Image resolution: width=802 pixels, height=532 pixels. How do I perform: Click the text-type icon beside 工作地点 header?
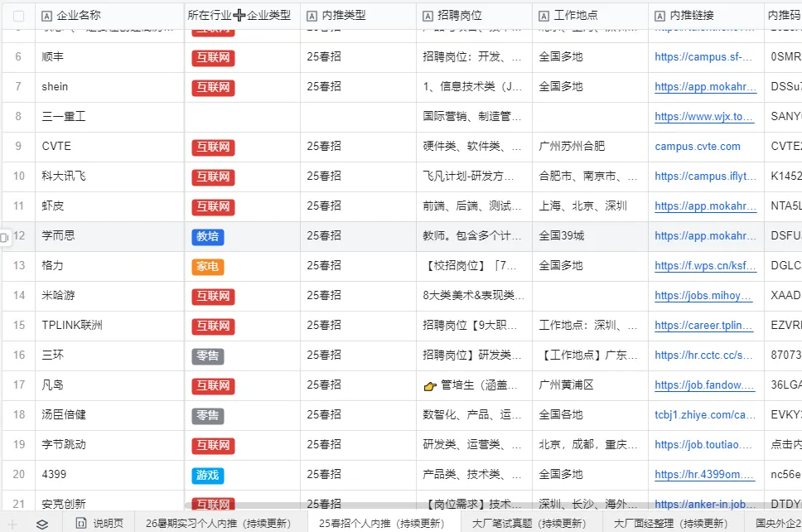tap(544, 16)
